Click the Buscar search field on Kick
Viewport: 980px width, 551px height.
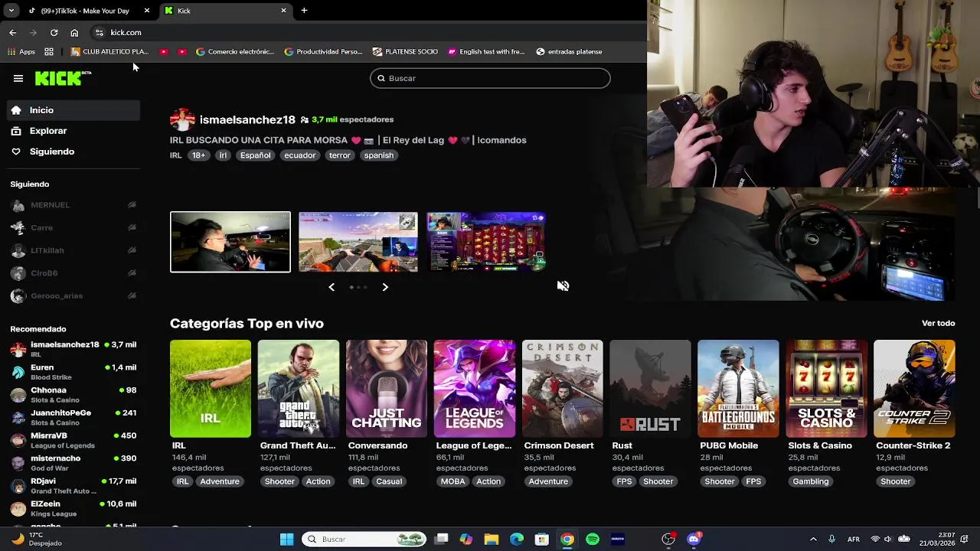[x=490, y=78]
